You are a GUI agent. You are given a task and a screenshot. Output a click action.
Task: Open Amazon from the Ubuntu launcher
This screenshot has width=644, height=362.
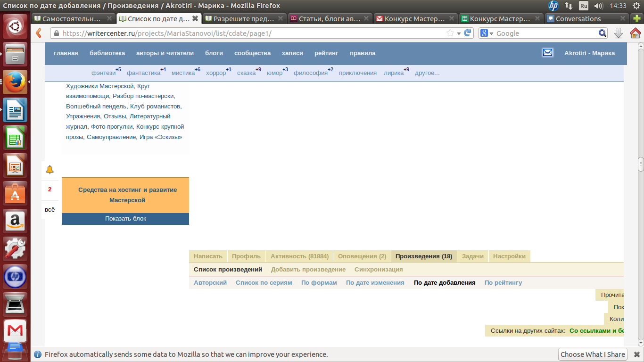pos(15,221)
